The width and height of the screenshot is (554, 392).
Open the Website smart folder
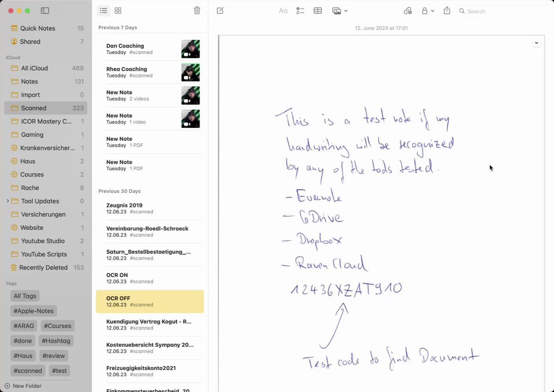pyautogui.click(x=46, y=228)
